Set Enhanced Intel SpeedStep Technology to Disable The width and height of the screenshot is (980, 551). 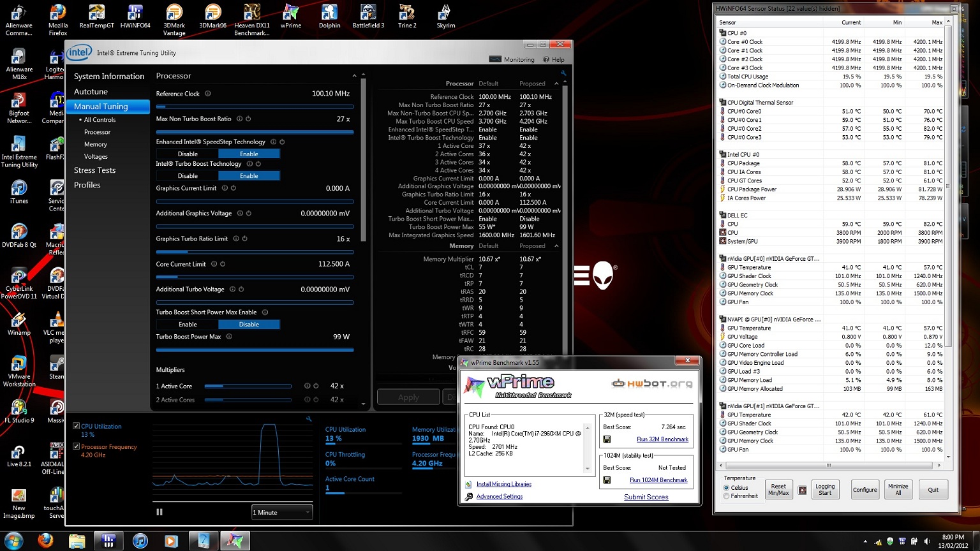(188, 154)
